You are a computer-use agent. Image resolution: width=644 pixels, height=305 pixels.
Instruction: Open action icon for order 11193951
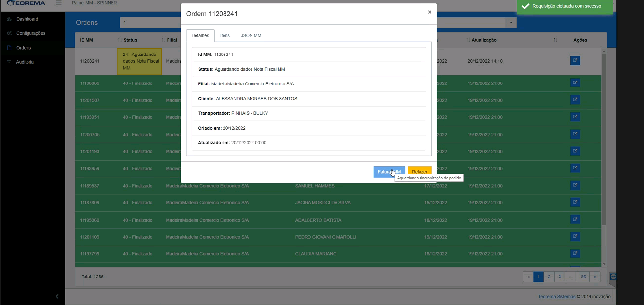pyautogui.click(x=575, y=117)
